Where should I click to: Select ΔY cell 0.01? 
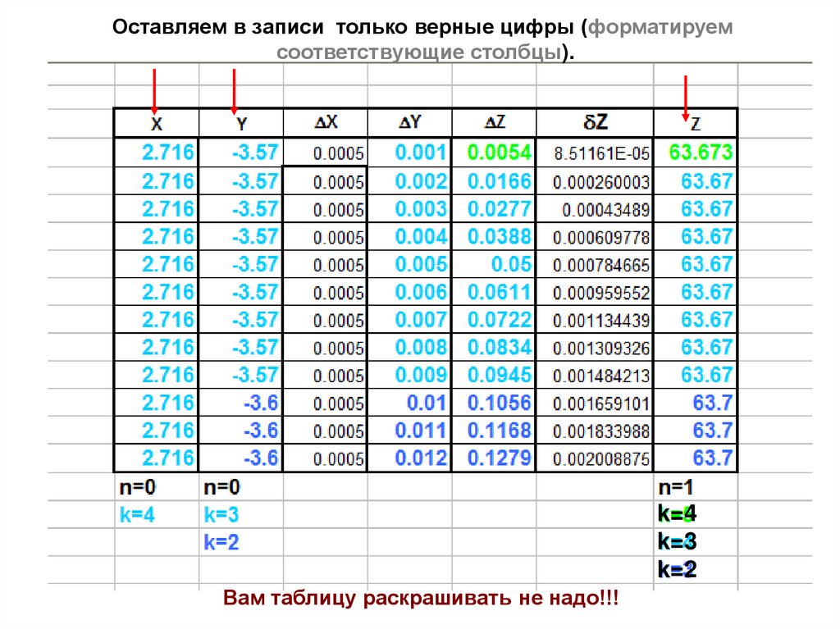(410, 403)
